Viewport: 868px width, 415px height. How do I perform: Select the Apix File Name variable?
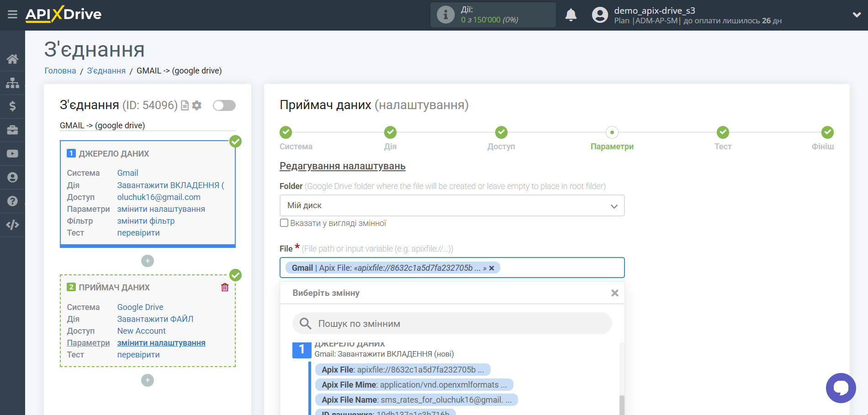coord(416,400)
